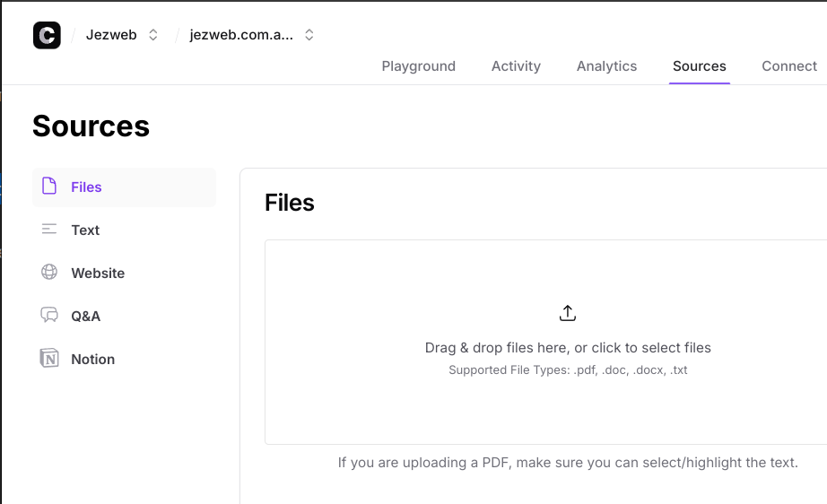827x504 pixels.
Task: Click the Chatbase logo icon
Action: (47, 35)
